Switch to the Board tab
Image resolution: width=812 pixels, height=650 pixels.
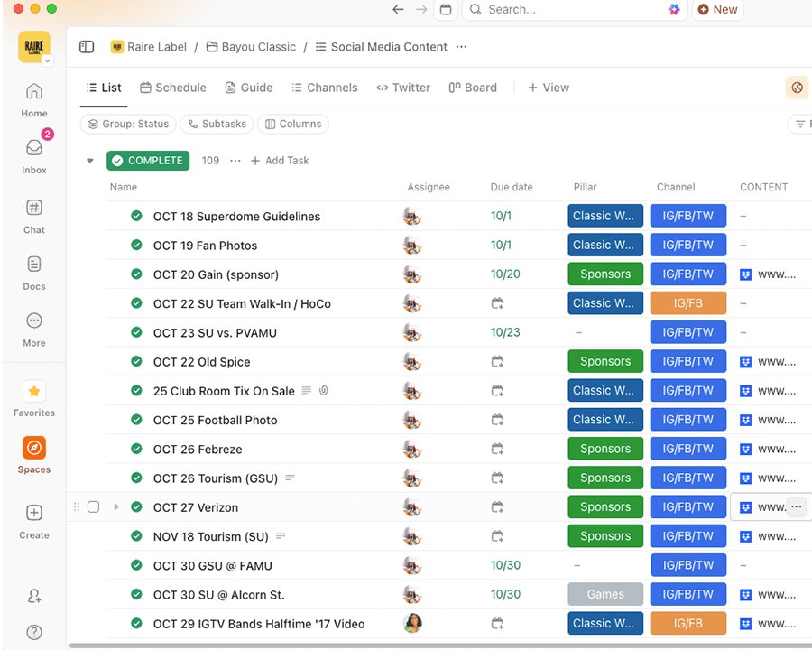[x=473, y=88]
